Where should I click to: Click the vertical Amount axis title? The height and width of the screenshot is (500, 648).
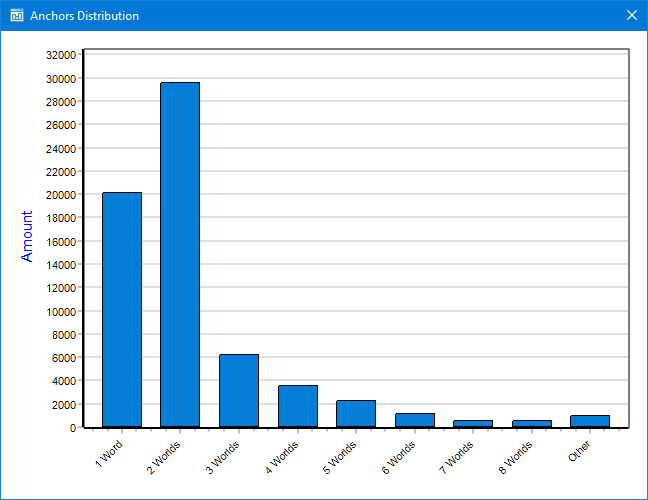point(27,236)
